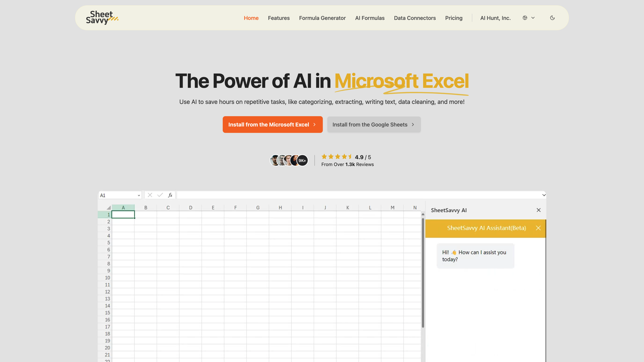Viewport: 644px width, 362px height.
Task: Click Install from the Google Sheets button
Action: (x=373, y=124)
